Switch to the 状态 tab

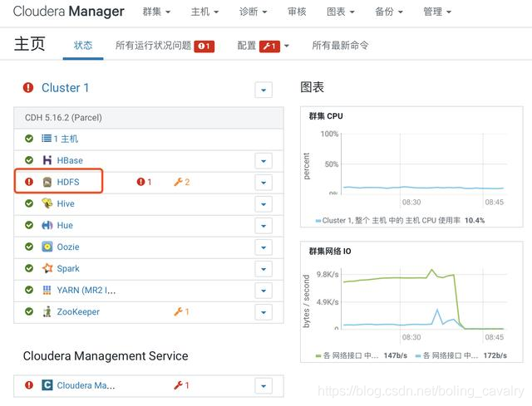click(83, 46)
